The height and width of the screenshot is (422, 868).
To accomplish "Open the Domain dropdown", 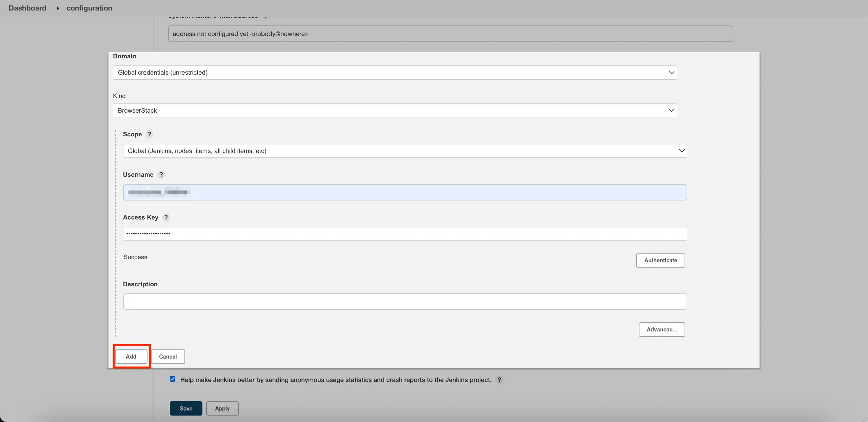I will click(x=395, y=73).
